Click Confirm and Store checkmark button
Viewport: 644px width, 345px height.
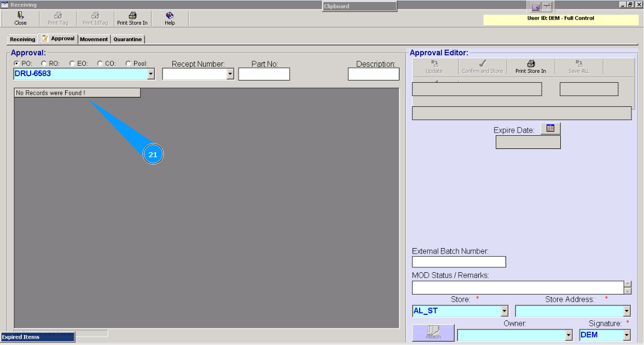(482, 67)
